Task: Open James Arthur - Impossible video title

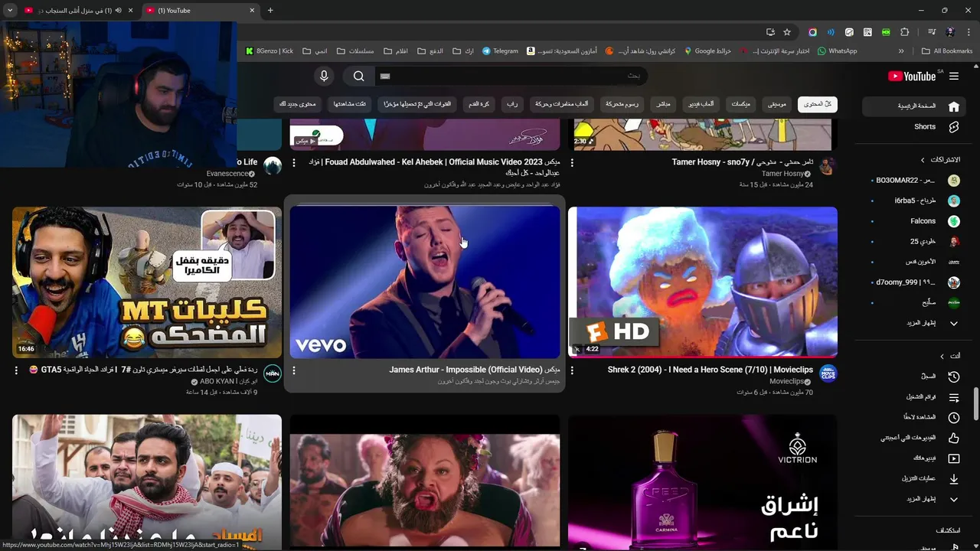Action: pyautogui.click(x=475, y=370)
